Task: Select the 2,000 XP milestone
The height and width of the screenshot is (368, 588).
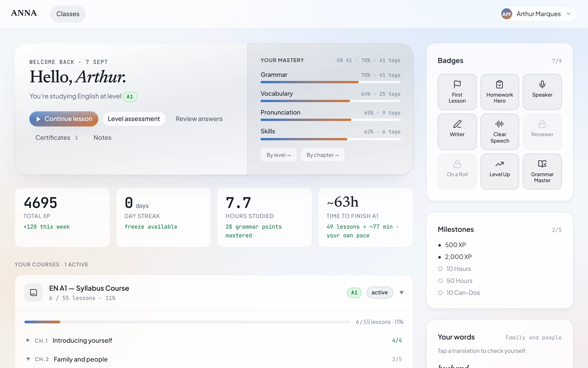Action: [x=455, y=257]
